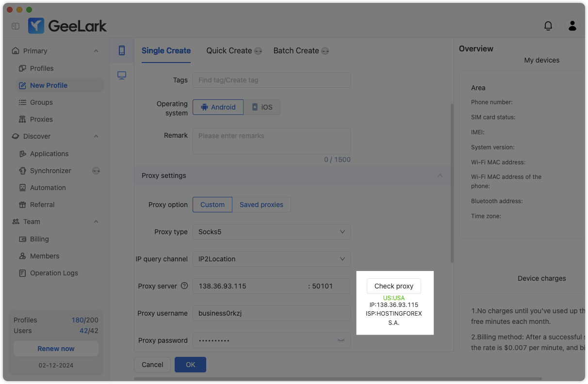Click the Primary home icon
Screen dimensions: 588x384
pos(16,51)
